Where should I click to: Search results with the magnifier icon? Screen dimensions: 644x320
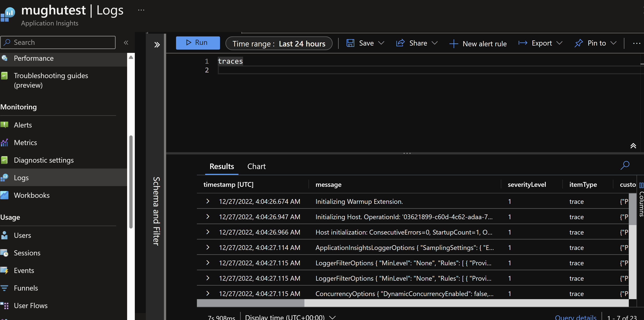(625, 165)
